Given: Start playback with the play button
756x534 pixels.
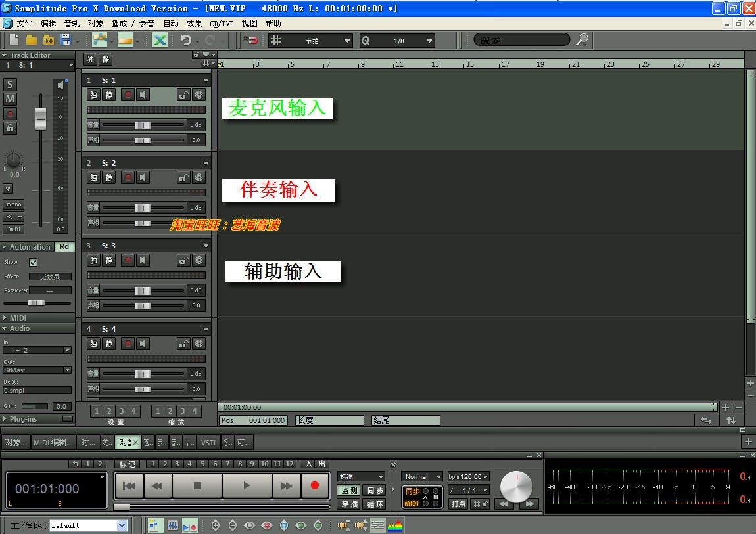Looking at the screenshot, I should coord(247,485).
